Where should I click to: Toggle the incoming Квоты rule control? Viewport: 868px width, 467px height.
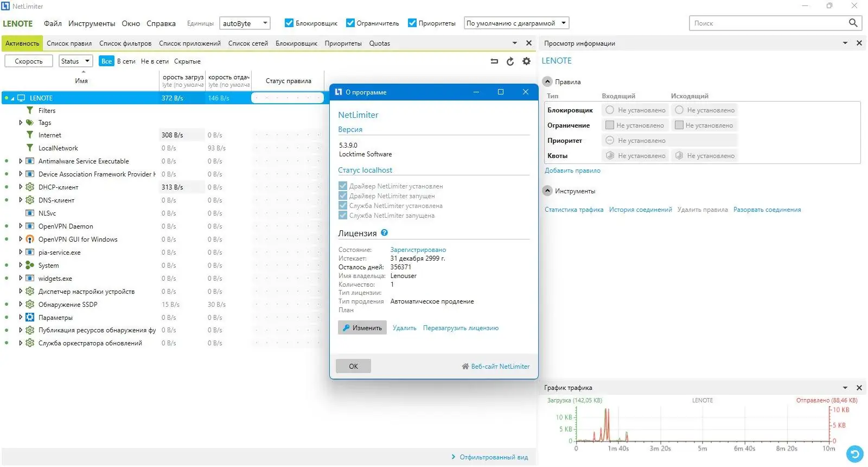point(610,155)
